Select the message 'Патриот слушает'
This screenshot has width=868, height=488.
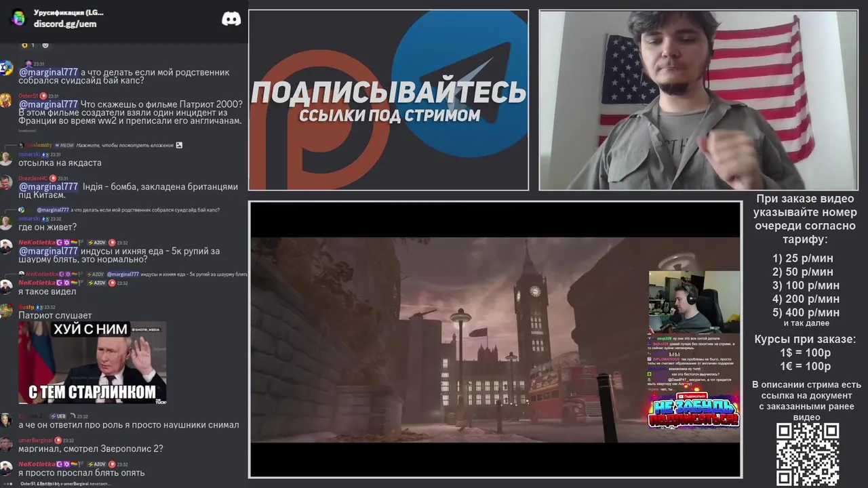coord(55,316)
